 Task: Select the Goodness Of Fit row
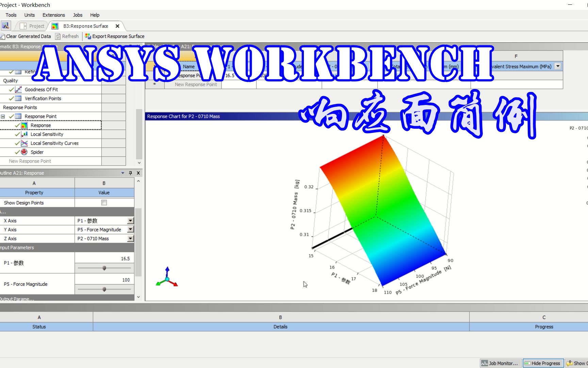[51, 90]
